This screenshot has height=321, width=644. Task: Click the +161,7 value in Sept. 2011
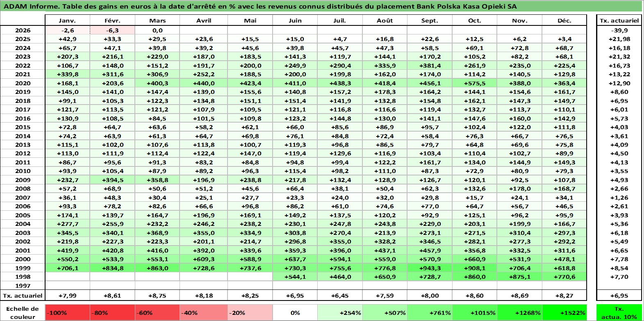(430, 162)
